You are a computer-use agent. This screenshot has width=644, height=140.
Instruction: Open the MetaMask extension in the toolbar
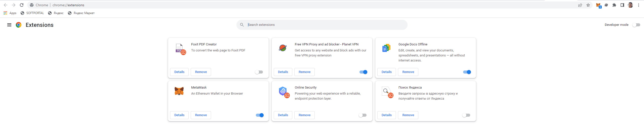598,5
